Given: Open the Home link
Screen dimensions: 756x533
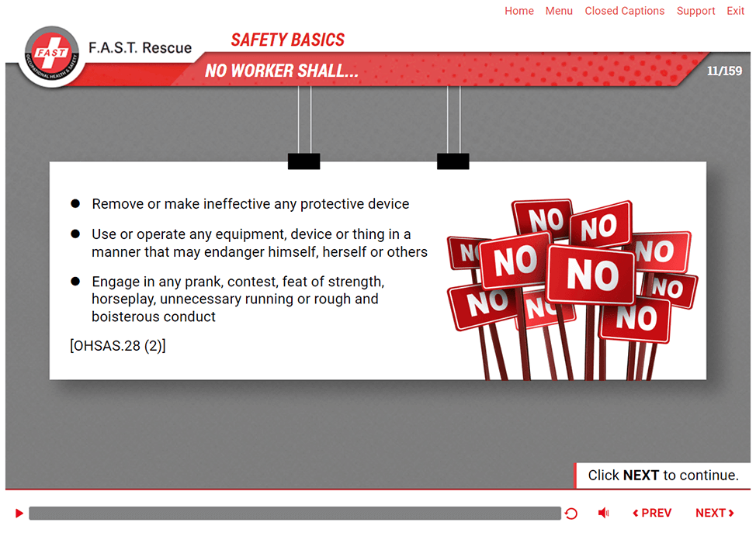Looking at the screenshot, I should 519,11.
